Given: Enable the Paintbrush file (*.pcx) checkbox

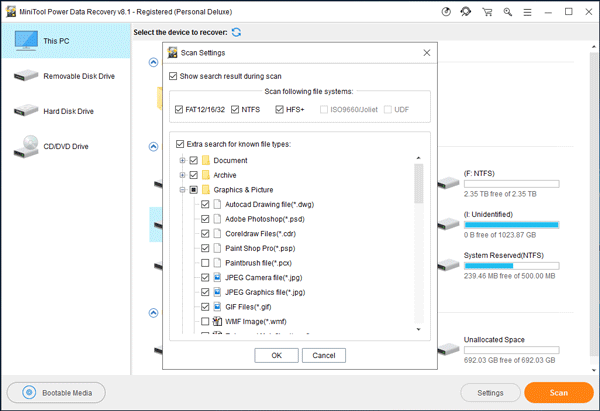Looking at the screenshot, I should coord(205,263).
